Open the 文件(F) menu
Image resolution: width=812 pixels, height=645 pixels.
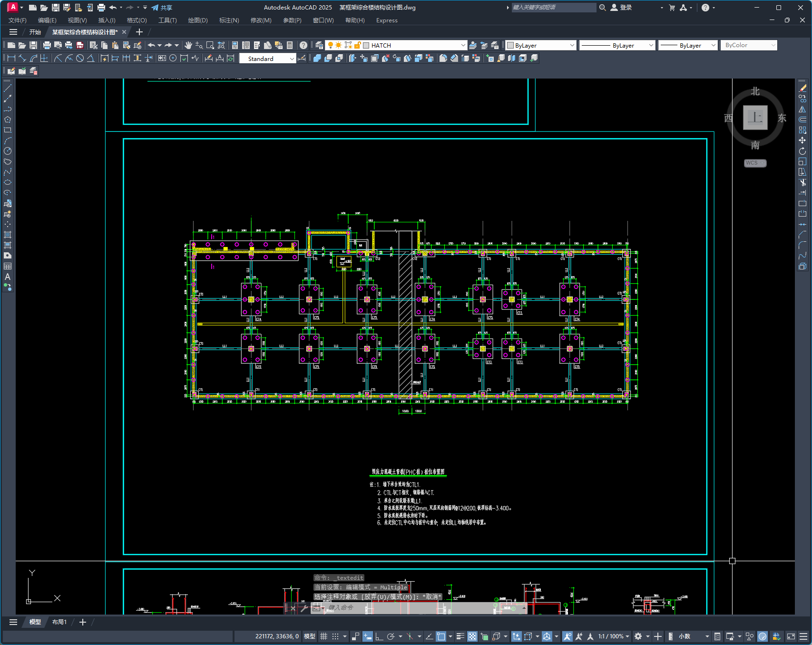click(18, 20)
